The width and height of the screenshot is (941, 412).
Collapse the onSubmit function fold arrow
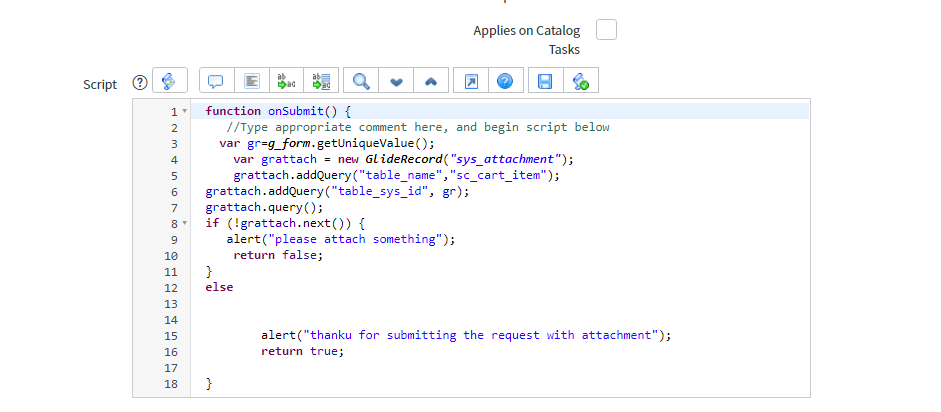(x=184, y=112)
